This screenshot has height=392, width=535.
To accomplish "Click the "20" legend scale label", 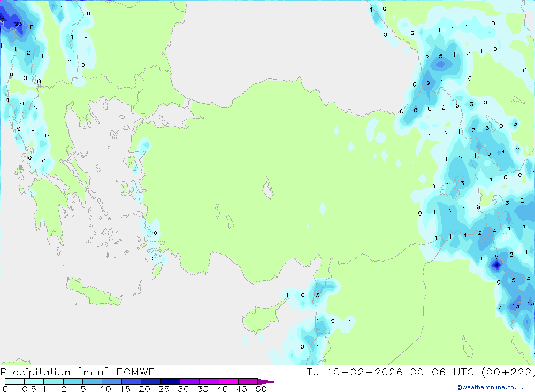I will click(144, 389).
